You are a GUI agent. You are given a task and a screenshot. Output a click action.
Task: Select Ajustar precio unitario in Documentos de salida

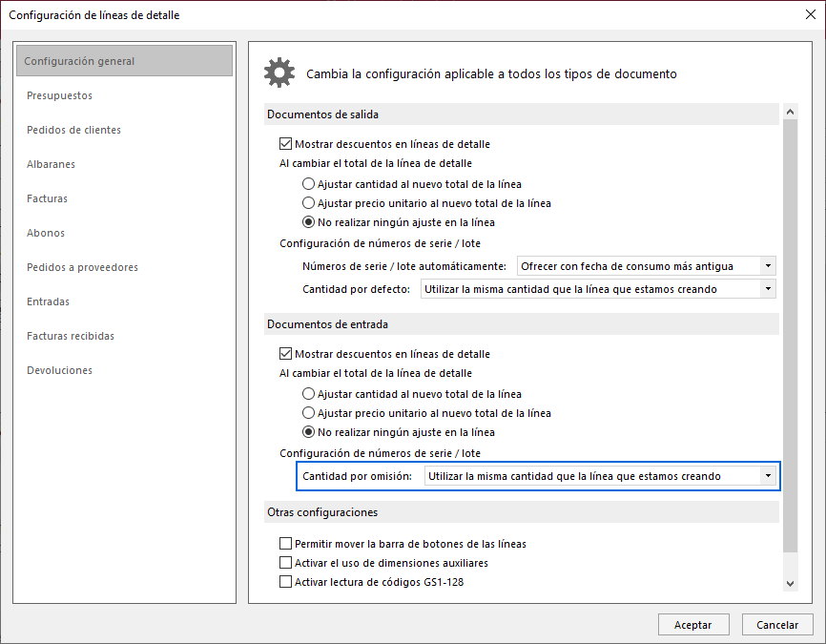308,203
